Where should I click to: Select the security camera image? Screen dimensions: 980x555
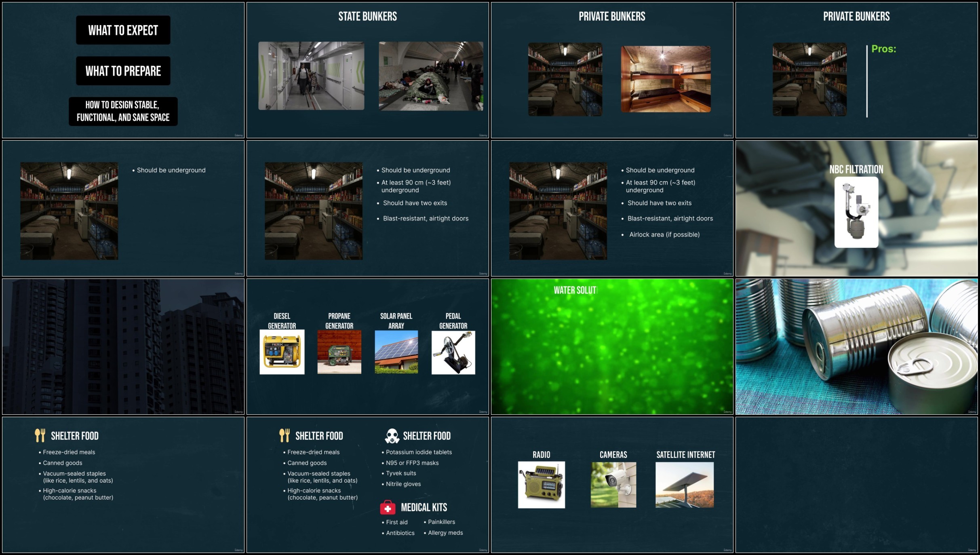point(613,485)
